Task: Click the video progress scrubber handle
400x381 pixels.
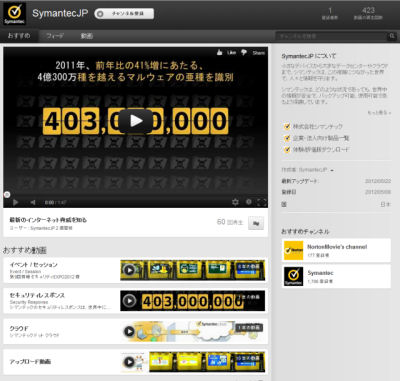Action: (7, 194)
